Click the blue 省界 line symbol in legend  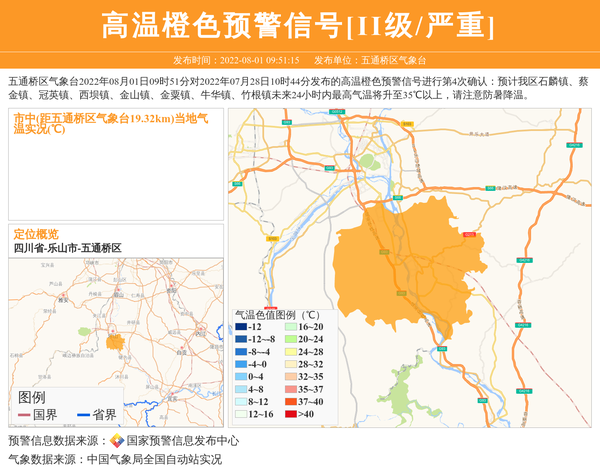(x=82, y=415)
